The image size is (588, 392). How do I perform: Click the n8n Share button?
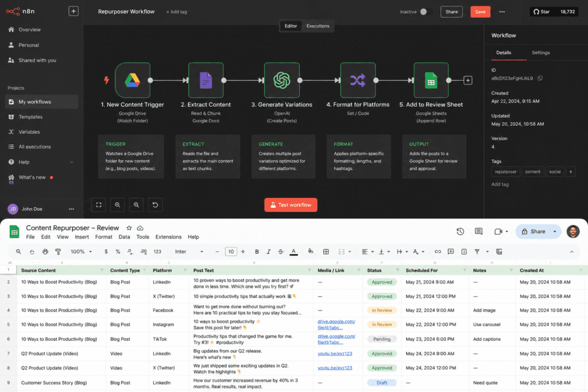451,11
